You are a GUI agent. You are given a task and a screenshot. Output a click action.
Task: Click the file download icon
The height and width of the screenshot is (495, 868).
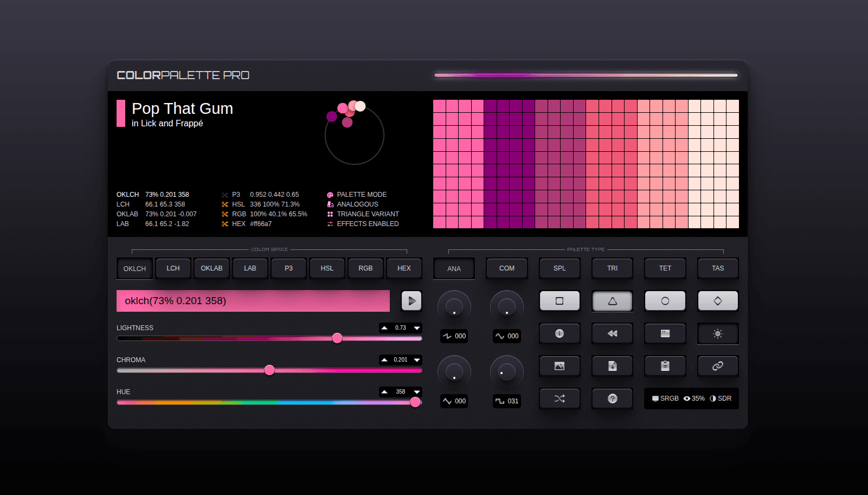click(x=612, y=366)
